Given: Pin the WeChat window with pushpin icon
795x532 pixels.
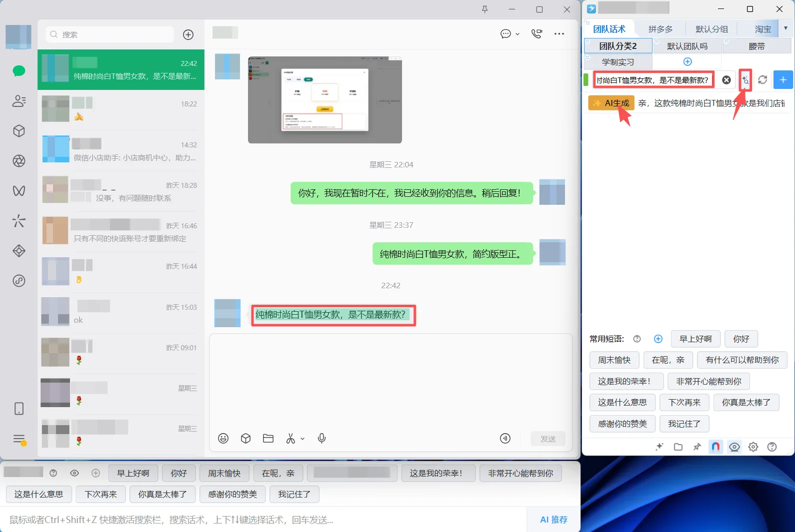Looking at the screenshot, I should 484,9.
